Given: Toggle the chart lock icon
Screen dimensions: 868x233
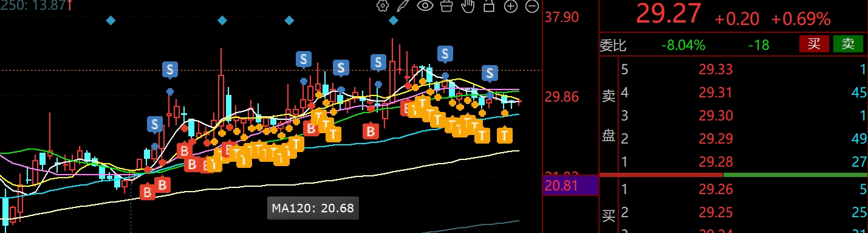Looking at the screenshot, I should tap(488, 6).
